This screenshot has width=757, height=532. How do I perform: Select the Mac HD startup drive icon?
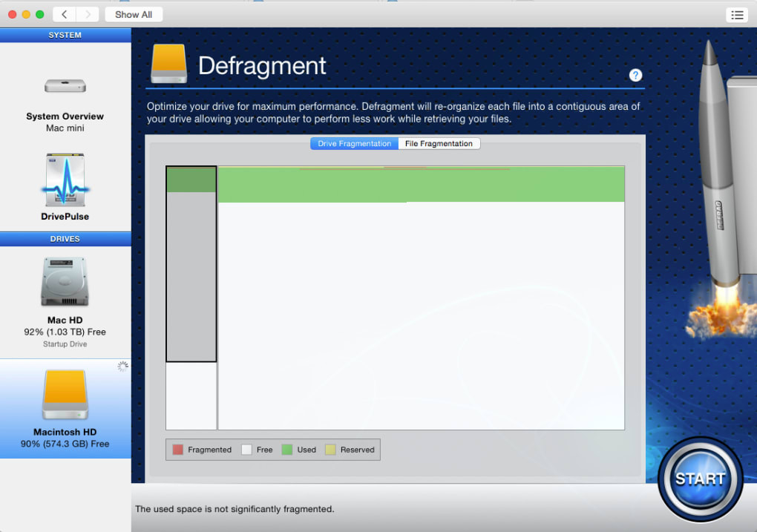65,281
